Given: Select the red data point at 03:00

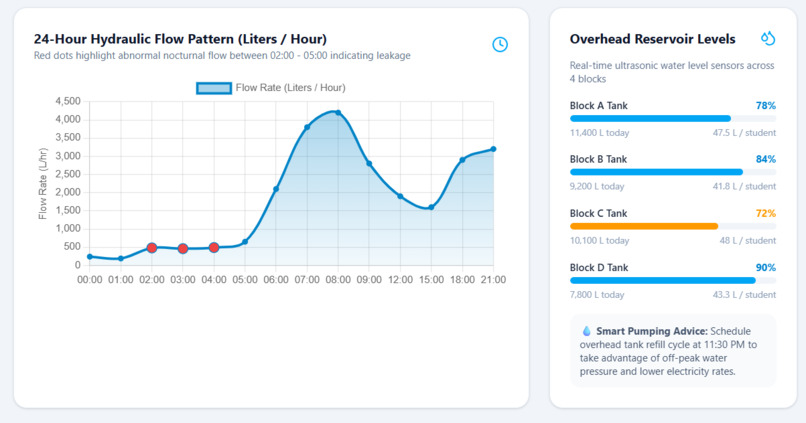Looking at the screenshot, I should click(183, 249).
